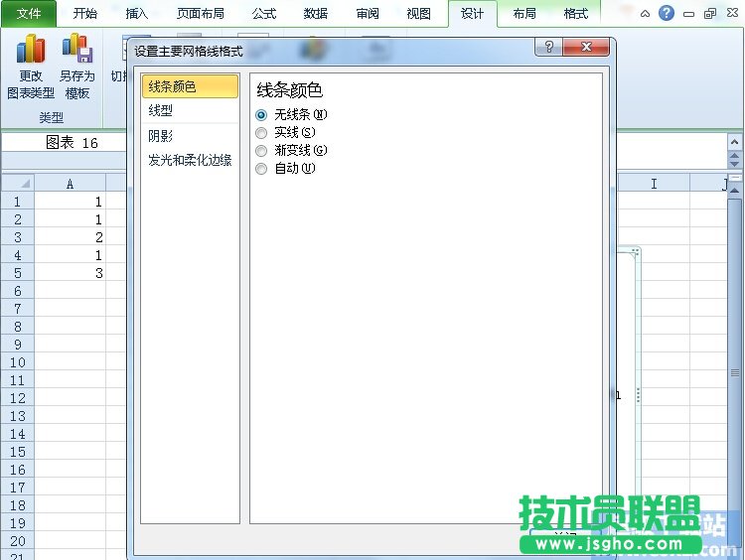Select 无线条 radio option
The height and width of the screenshot is (560, 745).
[x=262, y=115]
